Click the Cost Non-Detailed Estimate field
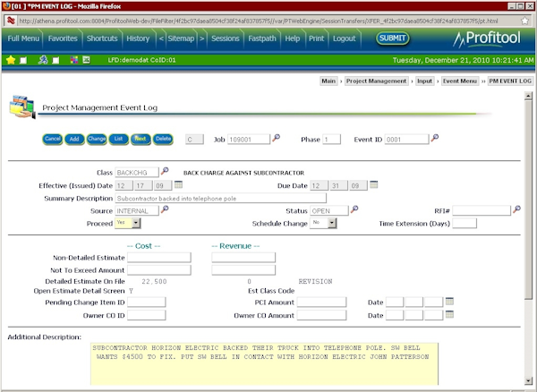Image resolution: width=537 pixels, height=392 pixels. point(159,258)
